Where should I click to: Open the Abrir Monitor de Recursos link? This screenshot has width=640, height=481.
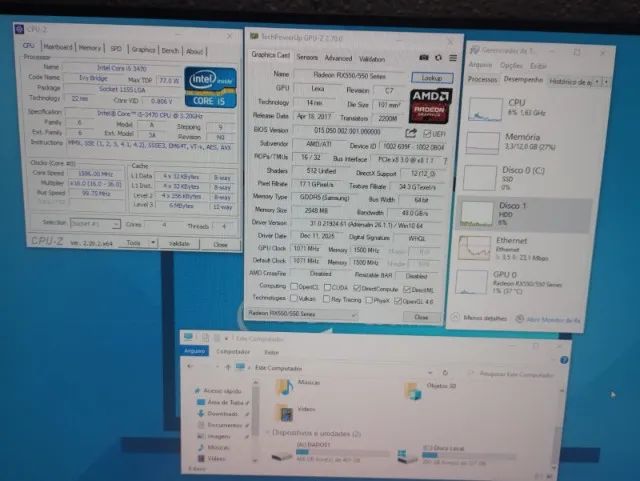click(553, 320)
